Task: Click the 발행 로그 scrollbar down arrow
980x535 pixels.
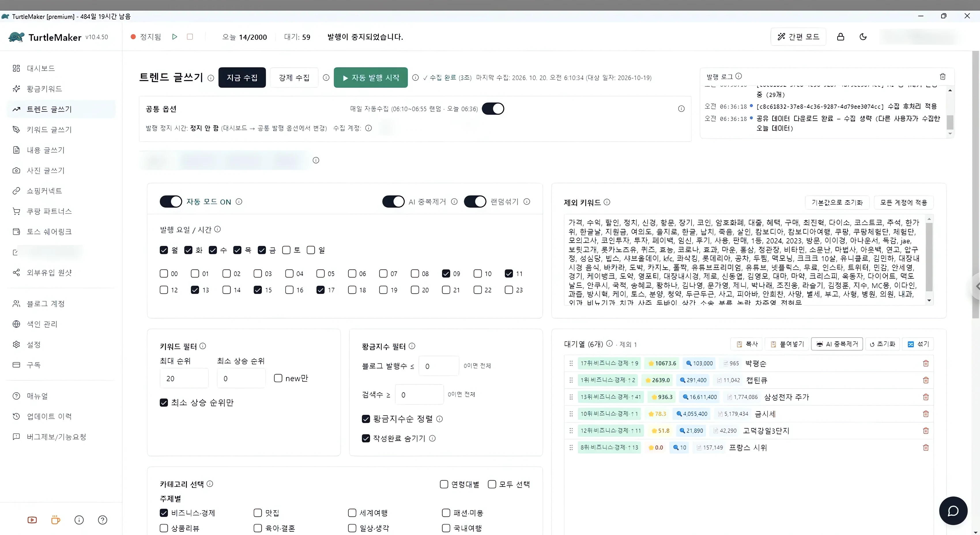Action: [950, 133]
